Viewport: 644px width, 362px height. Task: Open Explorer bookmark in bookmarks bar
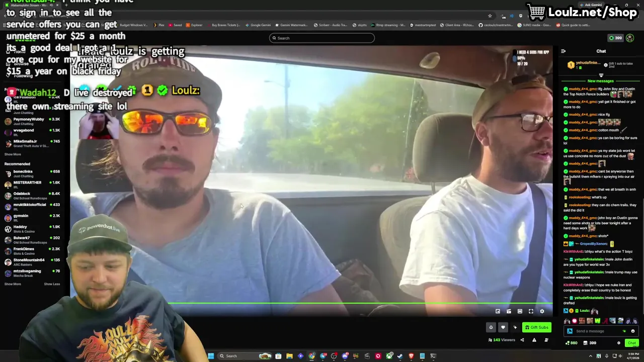[194, 25]
